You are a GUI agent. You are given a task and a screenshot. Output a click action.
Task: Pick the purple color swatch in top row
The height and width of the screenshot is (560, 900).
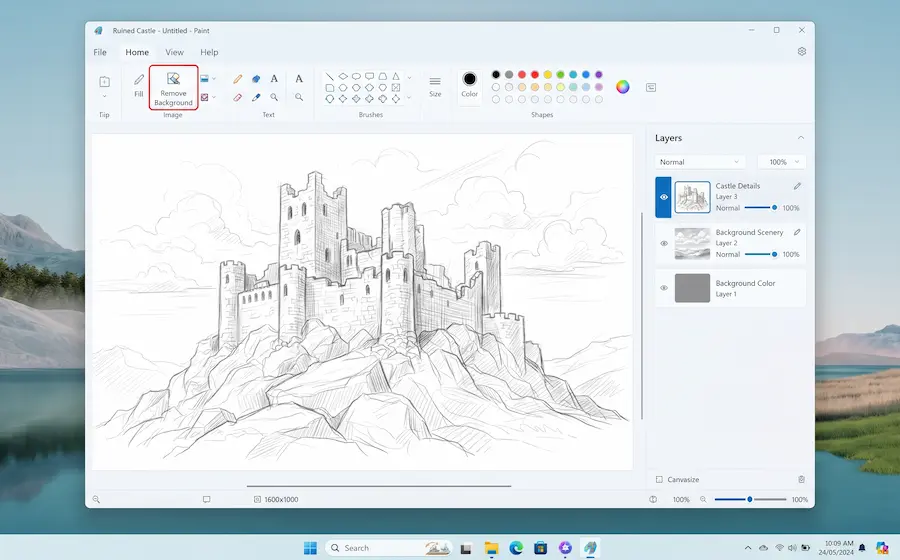(599, 75)
